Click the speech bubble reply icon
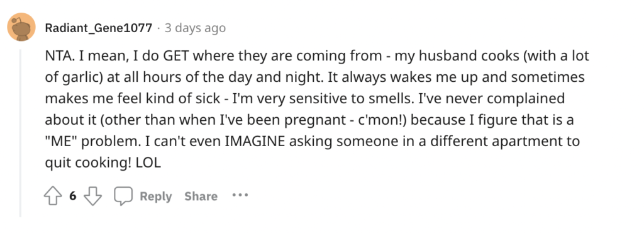The image size is (644, 233). tap(123, 196)
